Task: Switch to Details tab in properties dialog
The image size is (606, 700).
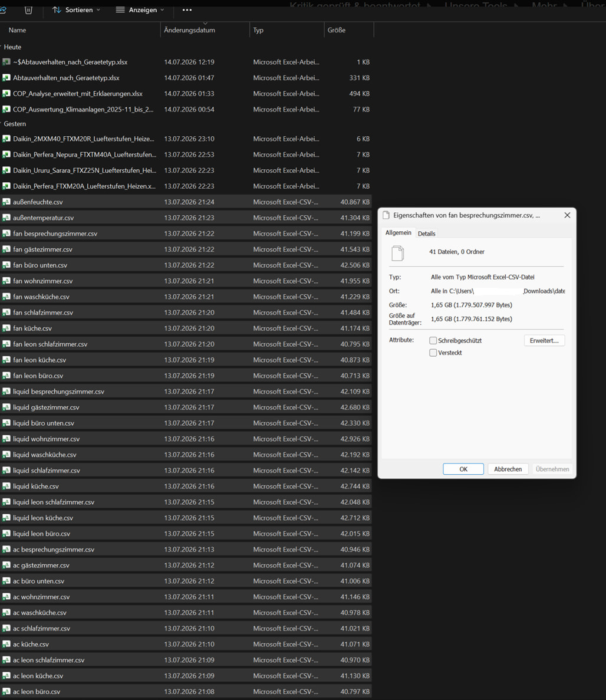Action: click(426, 234)
